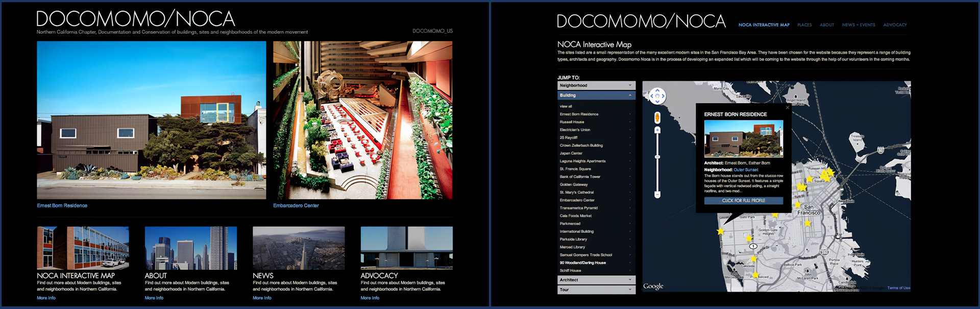The height and width of the screenshot is (309, 980).
Task: Click the map zoom in plus button
Action: coord(657,130)
